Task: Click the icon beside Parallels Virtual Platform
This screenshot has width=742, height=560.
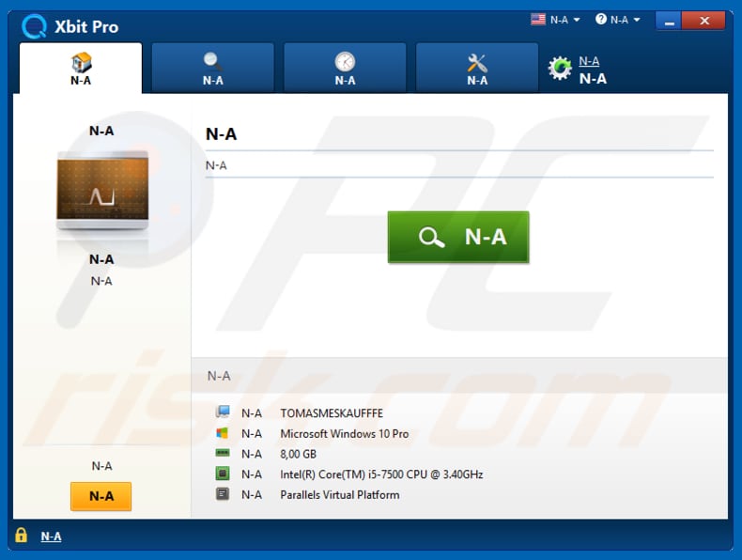Action: (x=223, y=493)
